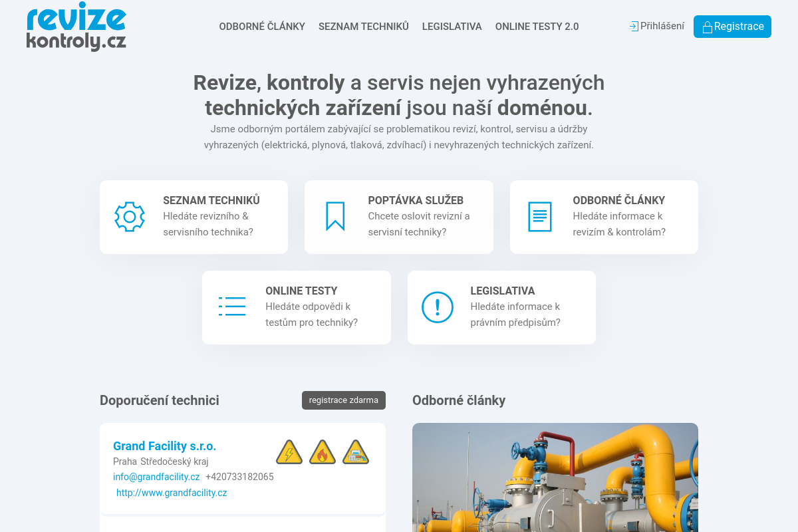Open the Seznam techniků card title
Image resolution: width=798 pixels, height=532 pixels.
pyautogui.click(x=211, y=200)
